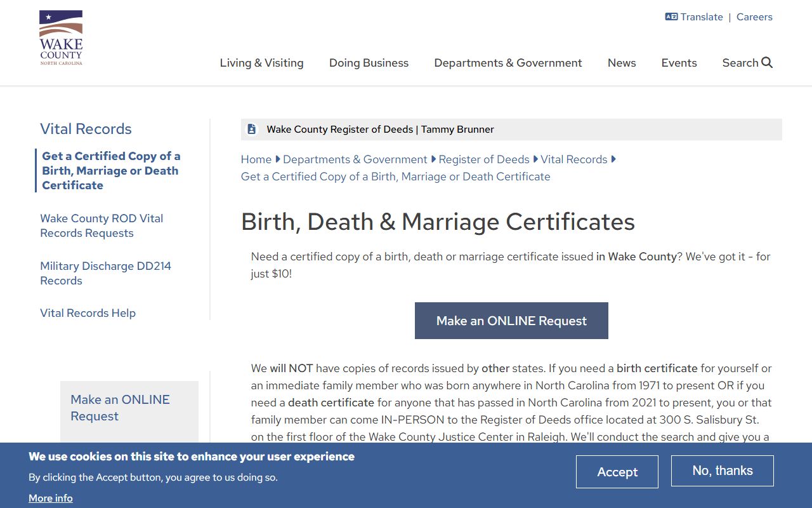Open Vital Records Help link
Image resolution: width=812 pixels, height=508 pixels.
point(88,313)
